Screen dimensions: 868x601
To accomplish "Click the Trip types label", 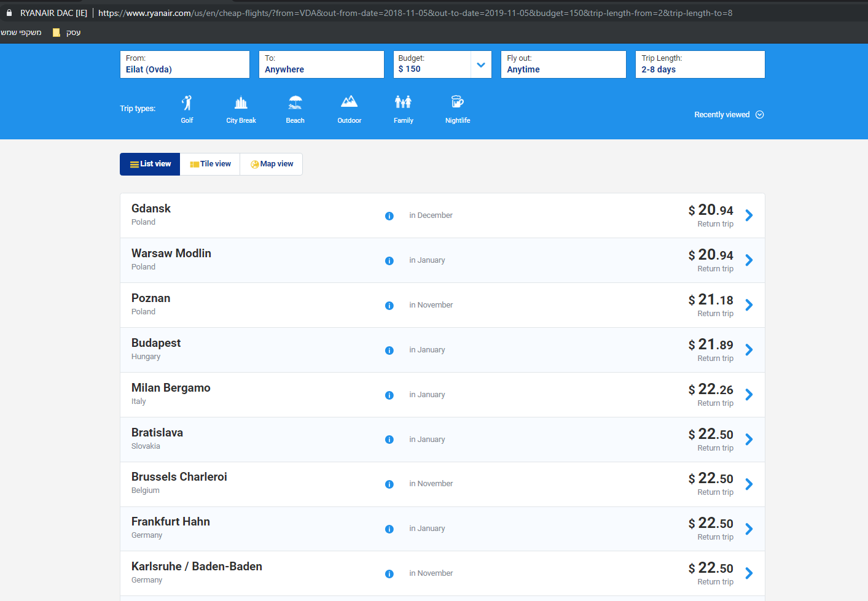I will pos(138,109).
